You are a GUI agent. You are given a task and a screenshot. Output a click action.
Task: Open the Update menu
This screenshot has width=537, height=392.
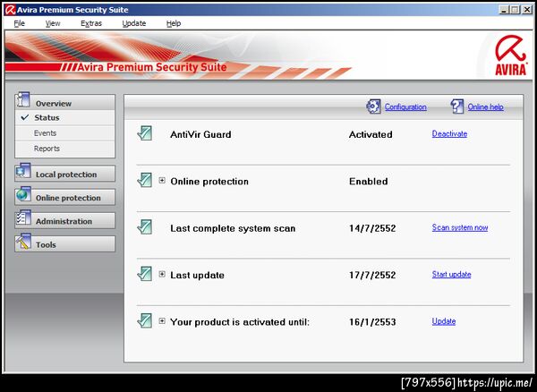[134, 23]
